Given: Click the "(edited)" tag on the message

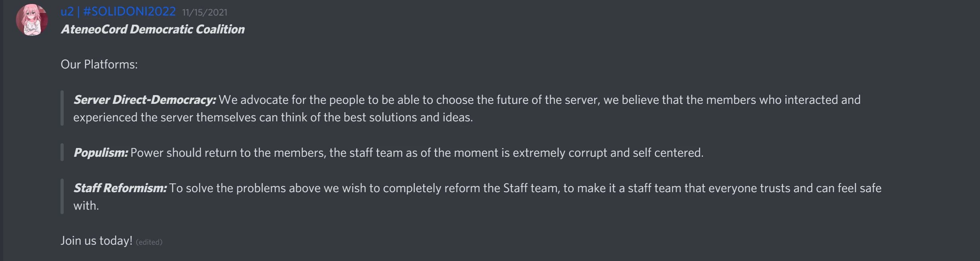Looking at the screenshot, I should 149,242.
